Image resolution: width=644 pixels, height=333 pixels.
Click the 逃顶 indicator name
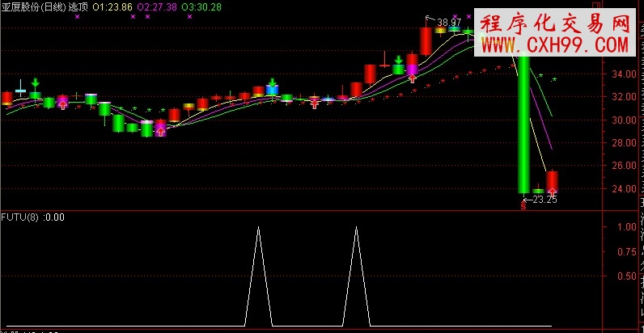tap(78, 6)
